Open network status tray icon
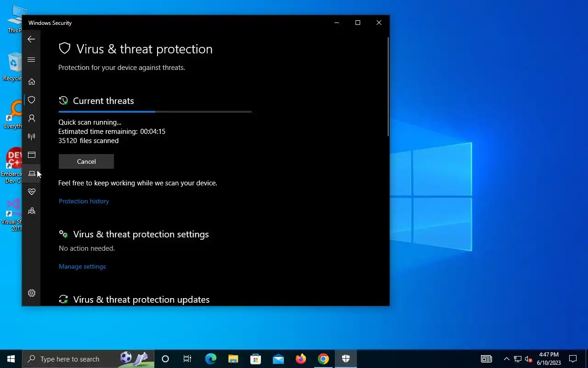The height and width of the screenshot is (368, 588). [518, 359]
